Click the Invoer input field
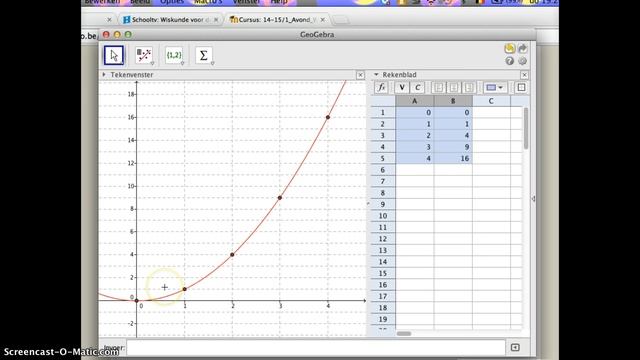Screen dimensions: 640x360 [x=316, y=348]
